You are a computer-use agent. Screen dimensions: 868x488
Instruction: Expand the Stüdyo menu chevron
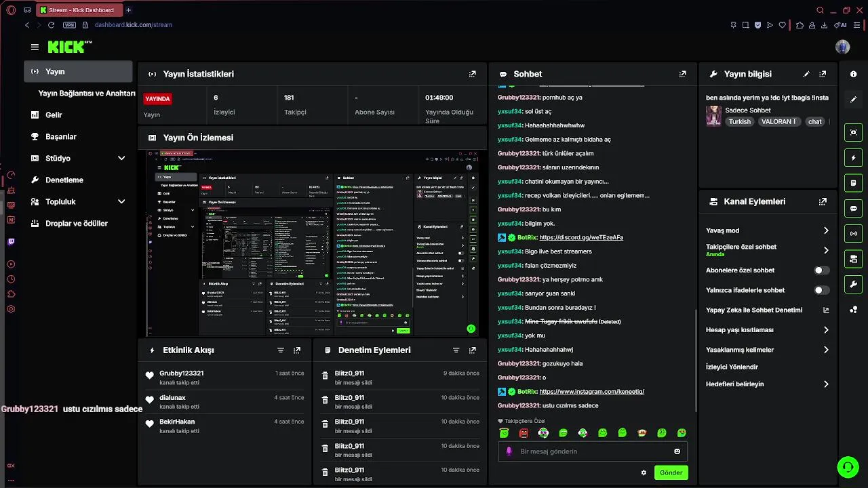[121, 159]
